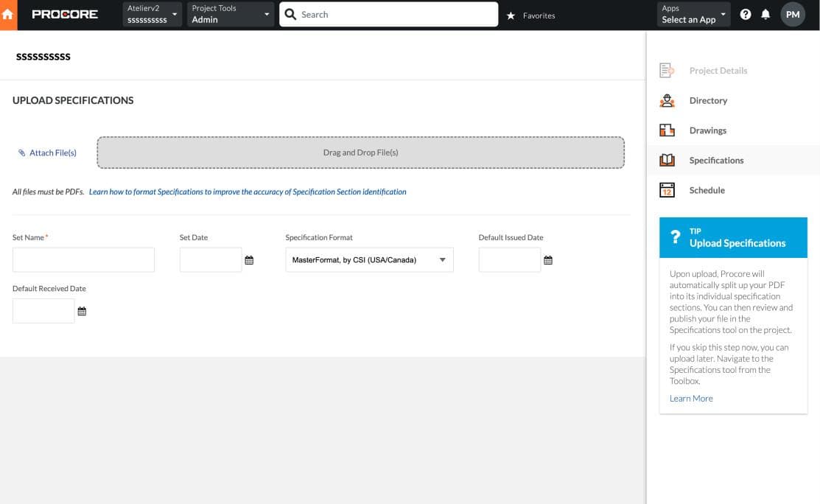Open the Learn More link in the tip box
This screenshot has height=504, width=820.
[x=690, y=398]
